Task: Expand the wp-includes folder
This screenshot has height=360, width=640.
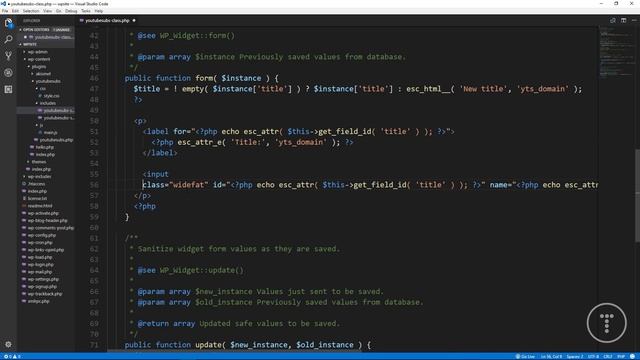Action: click(x=39, y=177)
